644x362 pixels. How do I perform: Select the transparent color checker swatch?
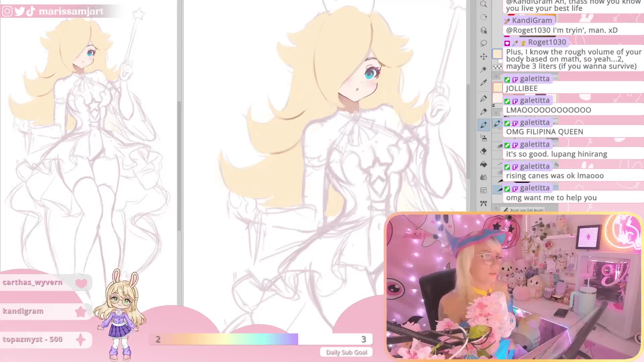point(497,67)
